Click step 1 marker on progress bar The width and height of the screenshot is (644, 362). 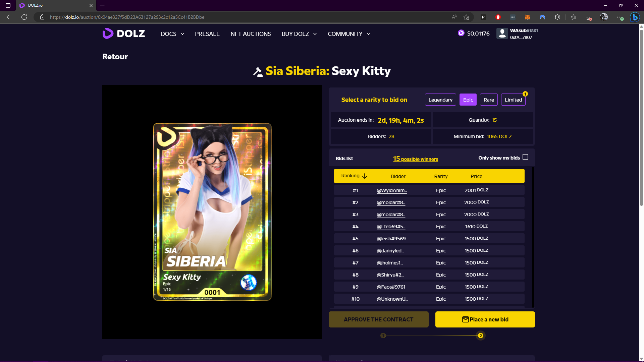click(x=383, y=336)
